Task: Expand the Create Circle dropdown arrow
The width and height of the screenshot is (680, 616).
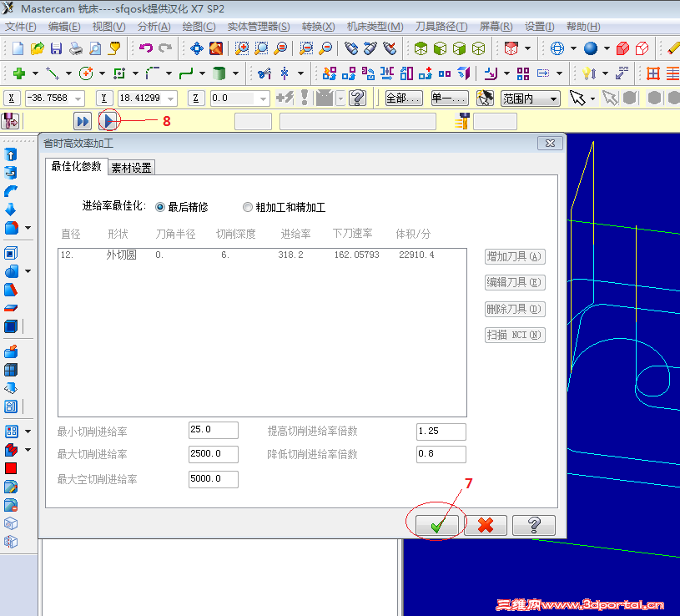Action: [103, 73]
